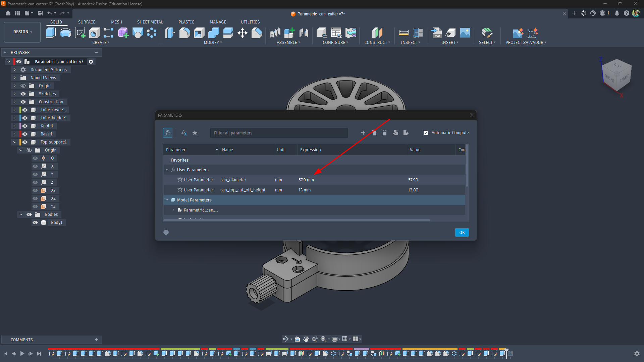Image resolution: width=644 pixels, height=362 pixels.
Task: Click the Move/Copy tool icon
Action: [242, 33]
